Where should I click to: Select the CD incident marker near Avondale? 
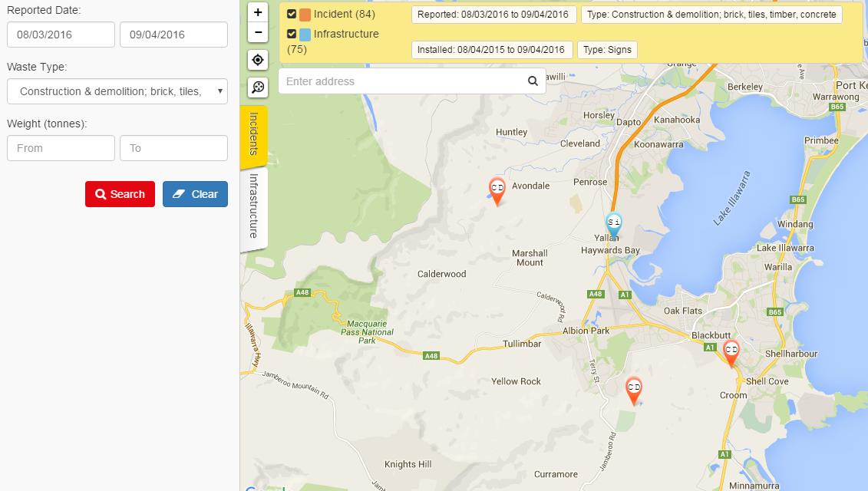pyautogui.click(x=497, y=192)
